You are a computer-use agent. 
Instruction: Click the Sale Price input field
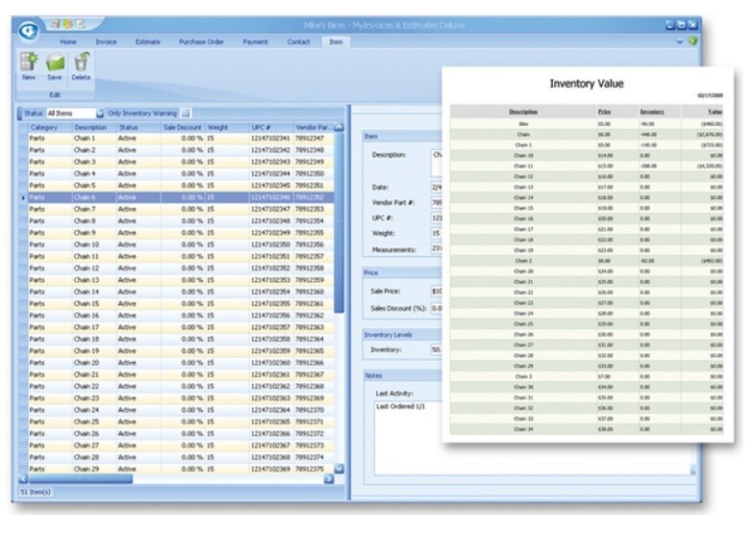[437, 292]
